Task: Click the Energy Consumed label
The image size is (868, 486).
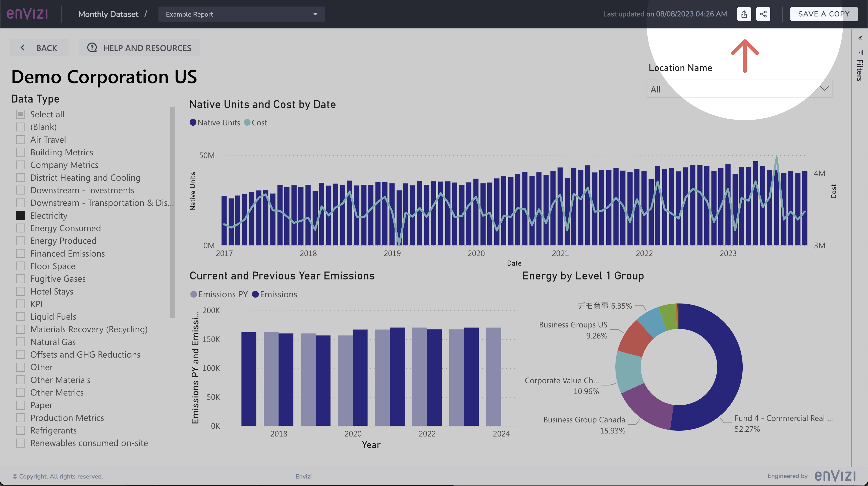Action: click(x=65, y=228)
